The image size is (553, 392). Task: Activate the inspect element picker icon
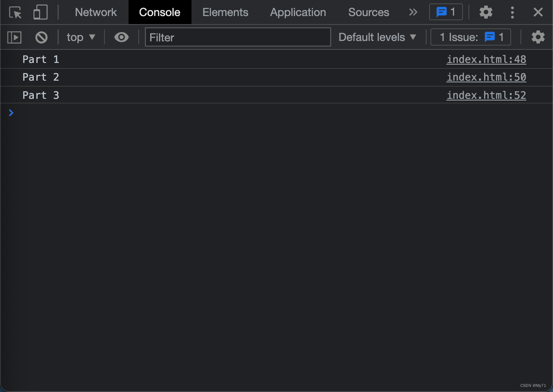[x=16, y=12]
